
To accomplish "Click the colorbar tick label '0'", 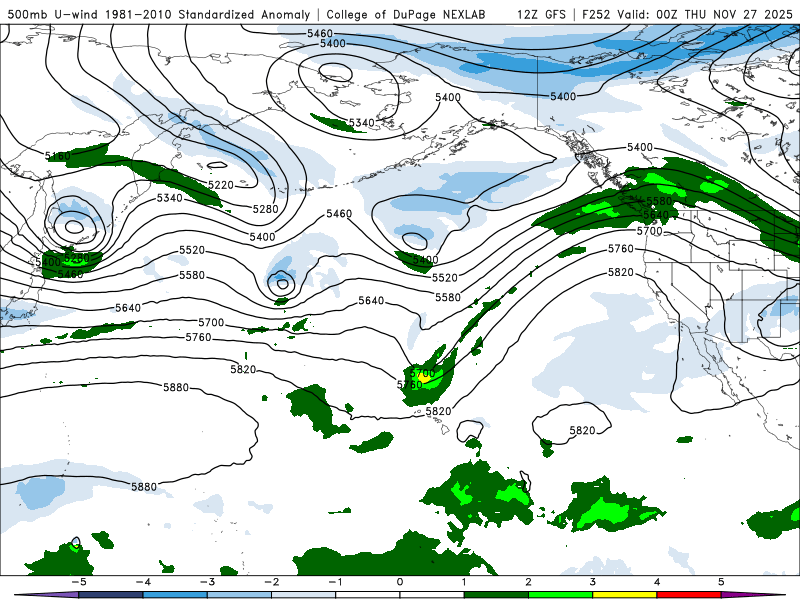I will point(400,582).
